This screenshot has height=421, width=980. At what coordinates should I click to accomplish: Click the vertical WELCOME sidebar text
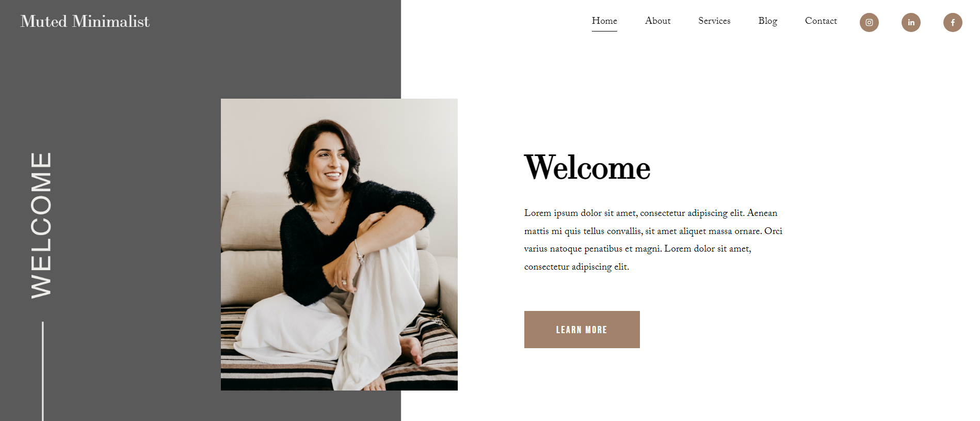click(41, 225)
